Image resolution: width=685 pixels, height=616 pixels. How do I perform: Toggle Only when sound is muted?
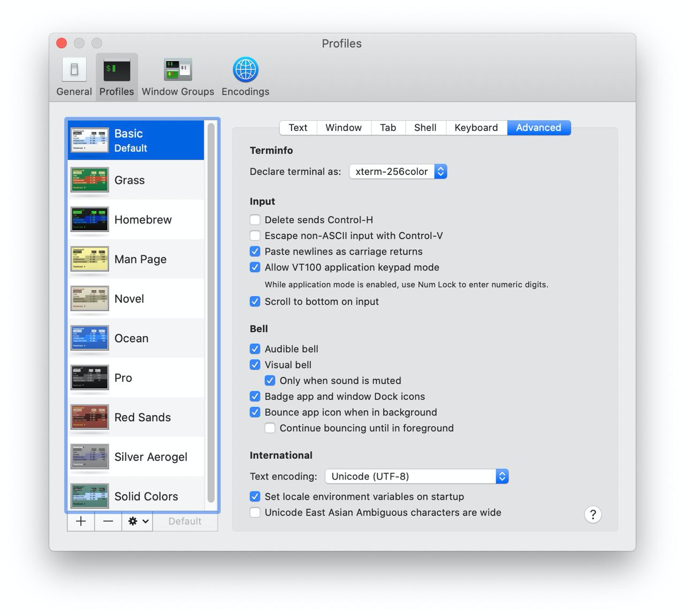coord(270,381)
